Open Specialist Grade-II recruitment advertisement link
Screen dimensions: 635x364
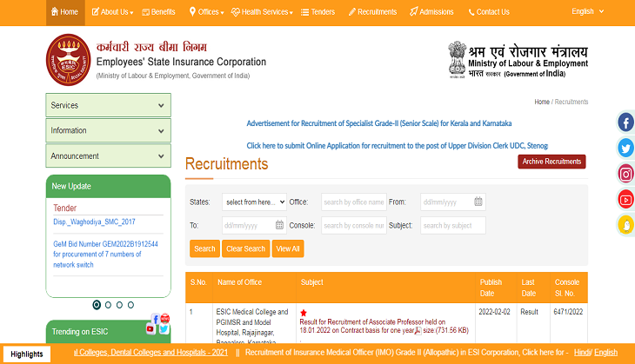point(379,123)
